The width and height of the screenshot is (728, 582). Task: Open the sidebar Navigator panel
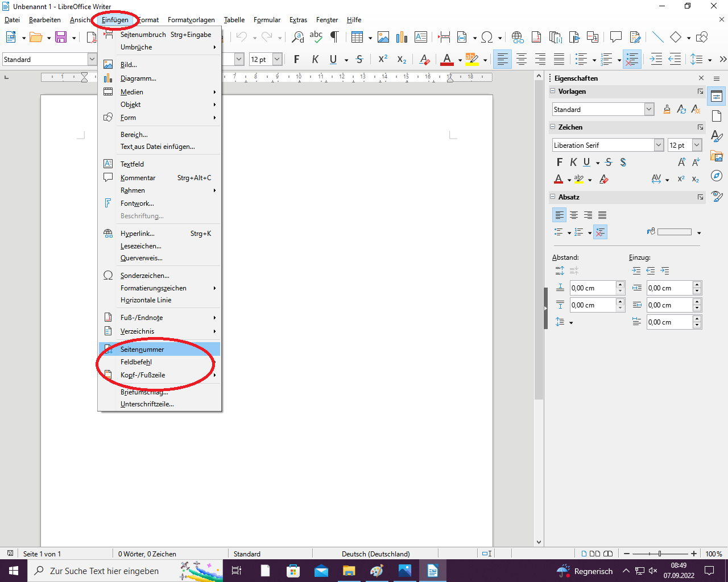point(717,176)
